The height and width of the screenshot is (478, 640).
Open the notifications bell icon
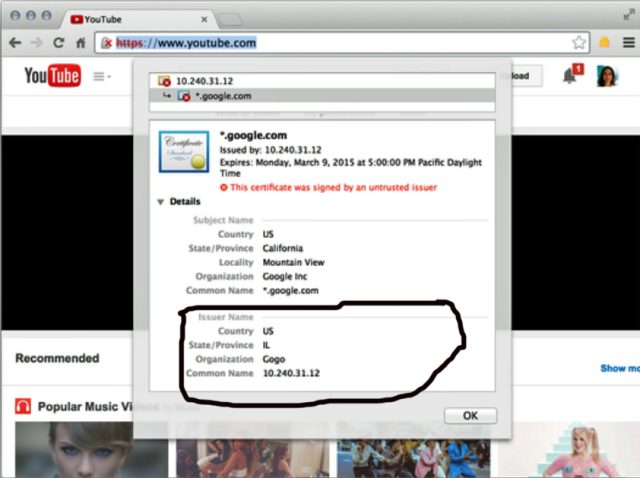point(569,76)
